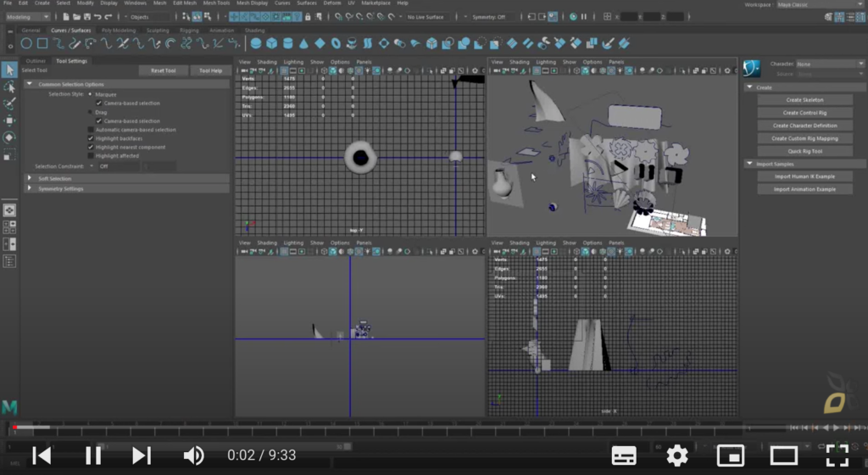868x475 pixels.
Task: Select the NURBS circle shelf icon
Action: tap(26, 43)
